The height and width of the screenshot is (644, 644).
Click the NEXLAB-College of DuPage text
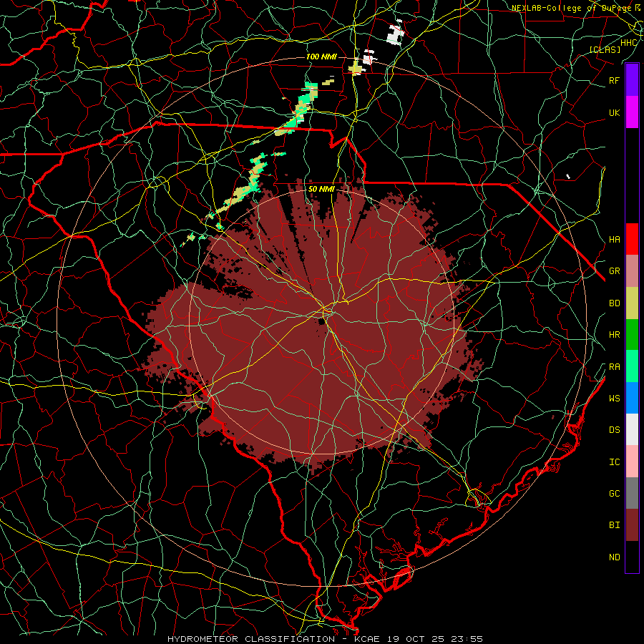(571, 8)
